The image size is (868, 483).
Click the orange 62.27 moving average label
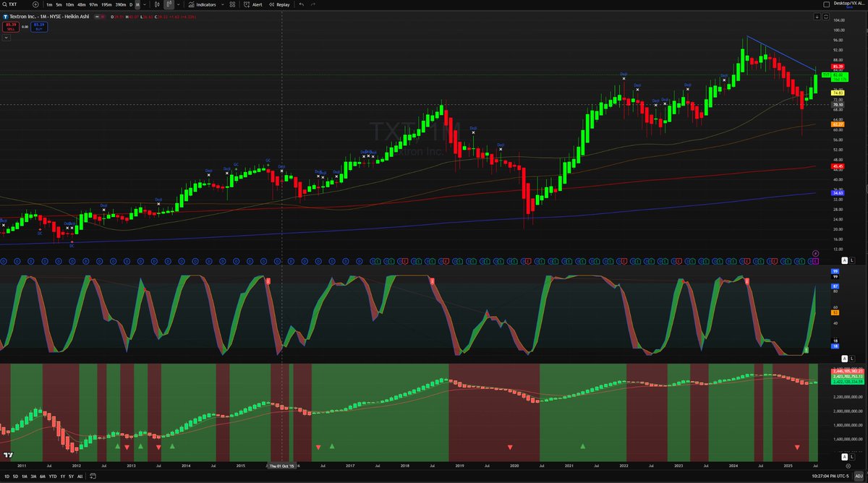(838, 124)
